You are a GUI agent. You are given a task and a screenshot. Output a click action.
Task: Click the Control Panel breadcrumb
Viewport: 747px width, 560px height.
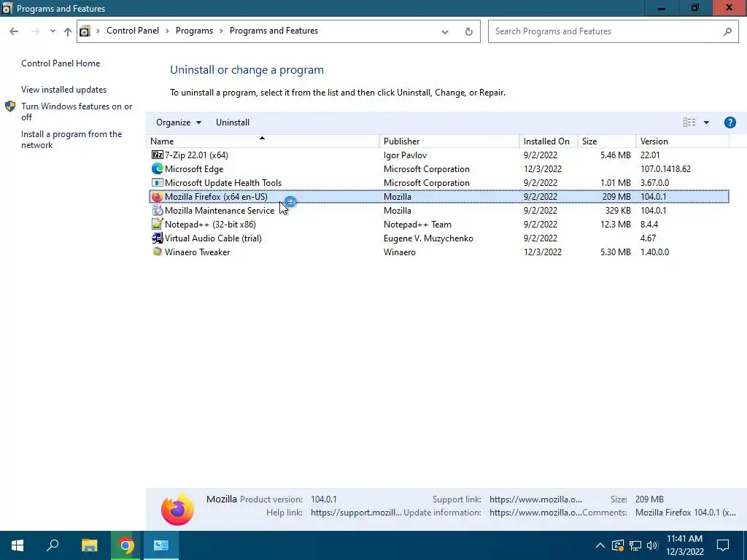point(133,31)
